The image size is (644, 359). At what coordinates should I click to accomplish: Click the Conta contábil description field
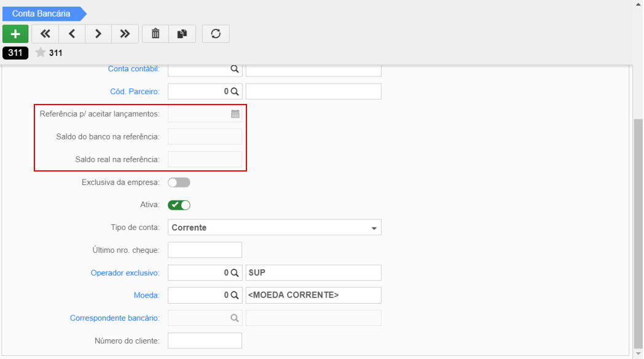tap(313, 70)
